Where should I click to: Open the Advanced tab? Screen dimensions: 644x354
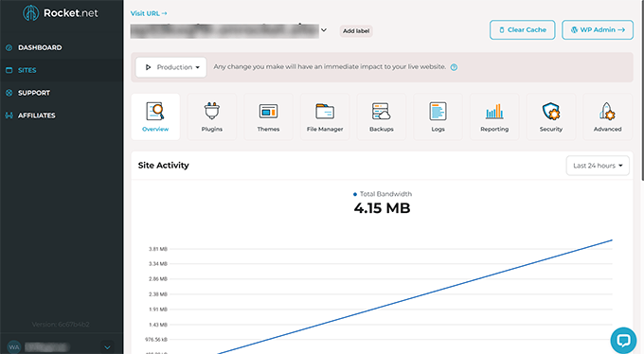(607, 116)
